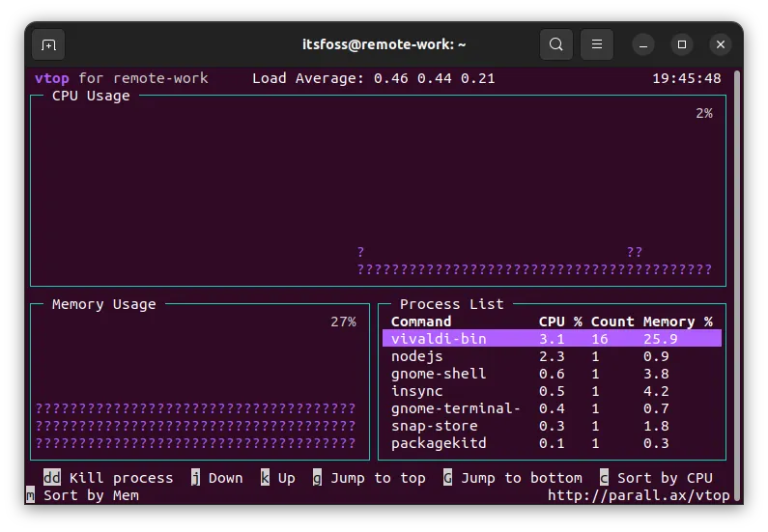
Task: Click the 'm Sort by Mem' shortcut
Action: click(83, 495)
